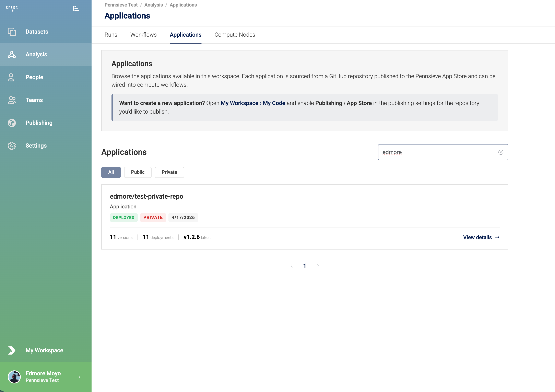Open My Workspace in the sidebar
This screenshot has width=555, height=392.
(x=46, y=350)
